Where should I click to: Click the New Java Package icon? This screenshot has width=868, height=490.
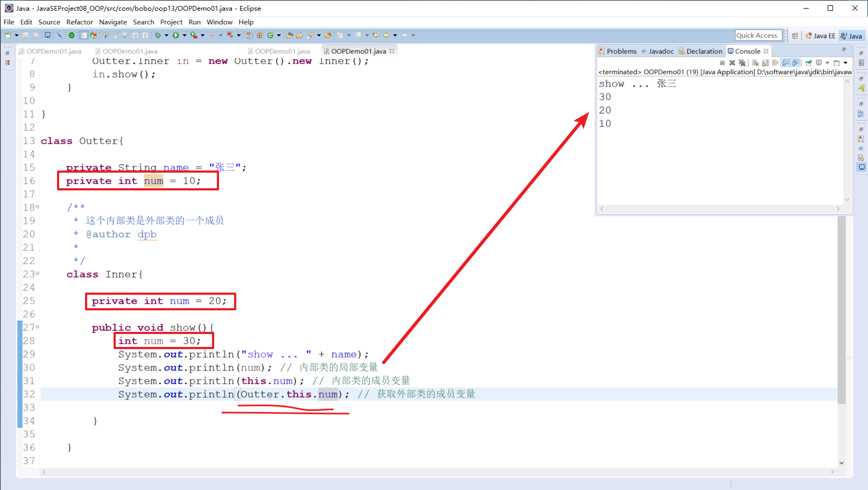click(x=260, y=35)
